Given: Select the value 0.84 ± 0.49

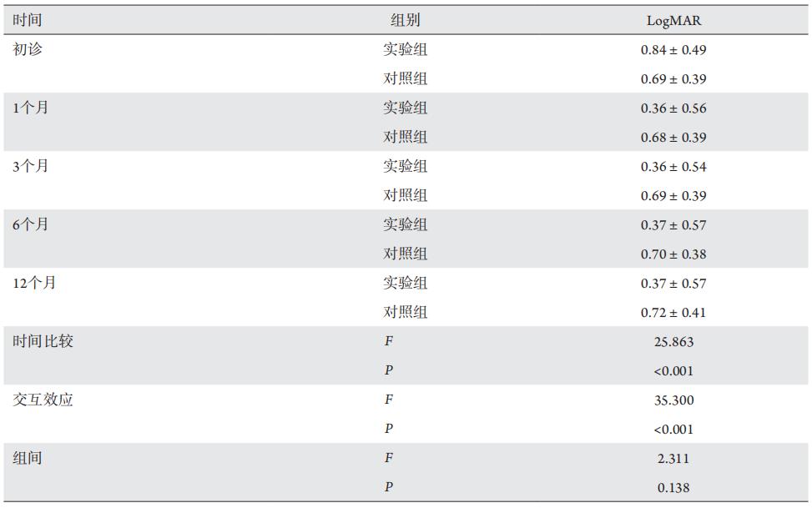Looking at the screenshot, I should coord(673,50).
